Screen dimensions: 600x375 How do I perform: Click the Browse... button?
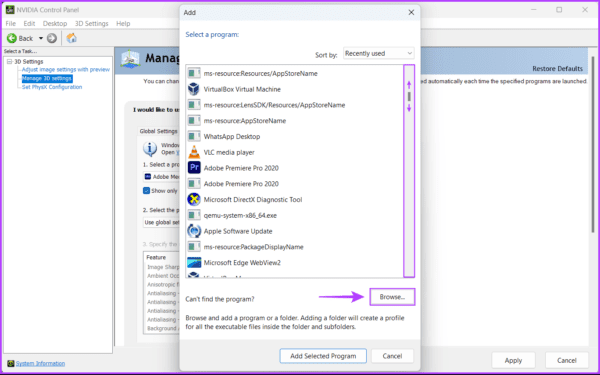tap(392, 297)
